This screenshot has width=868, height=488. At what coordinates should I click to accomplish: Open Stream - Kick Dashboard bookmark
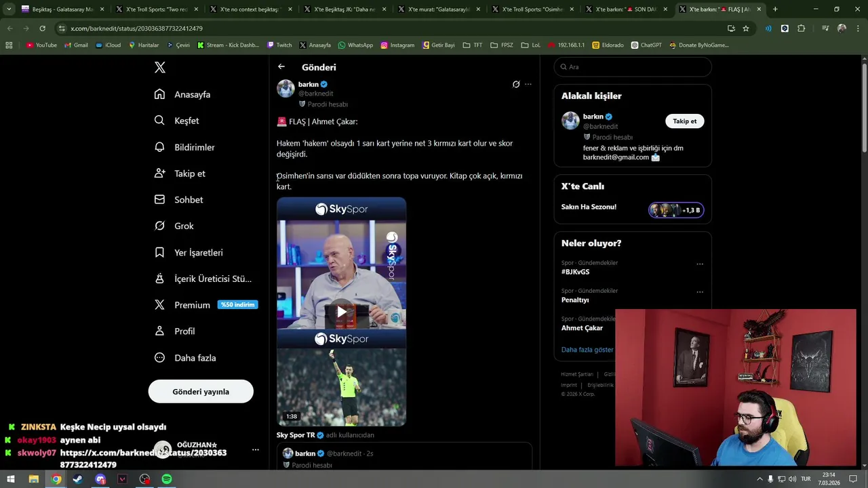[229, 45]
